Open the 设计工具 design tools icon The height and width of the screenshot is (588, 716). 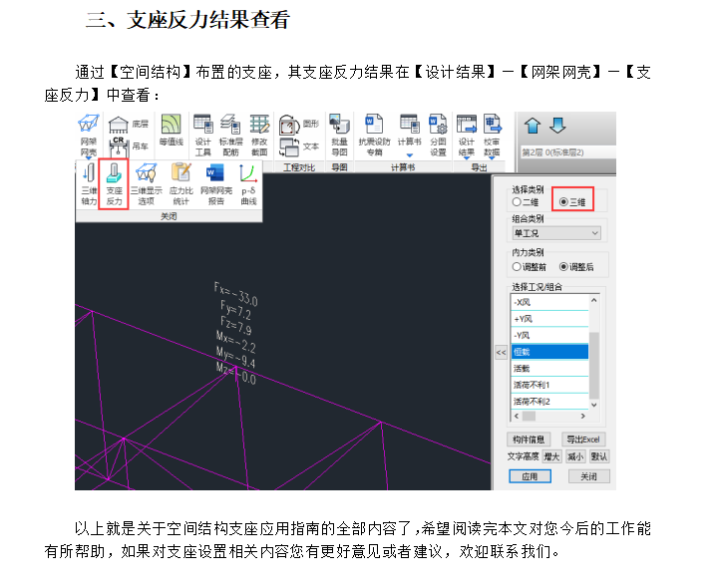click(202, 124)
